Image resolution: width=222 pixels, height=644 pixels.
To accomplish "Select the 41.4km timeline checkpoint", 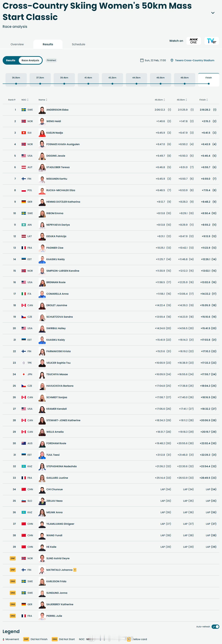I will pos(88,80).
